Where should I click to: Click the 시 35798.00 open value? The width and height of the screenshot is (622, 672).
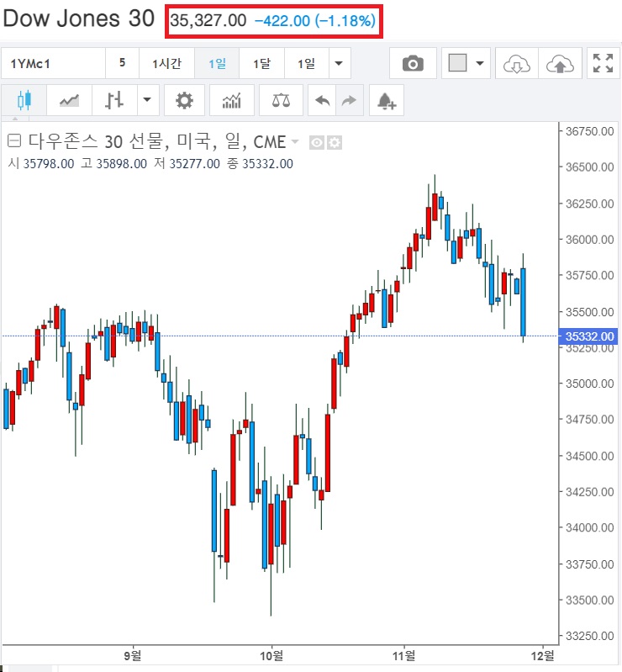[41, 164]
